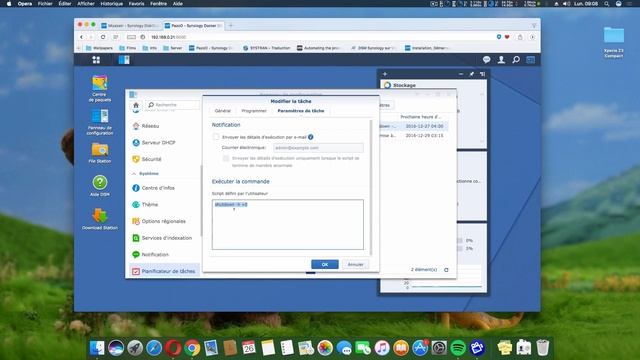Click info icon beside e-mail option

[x=311, y=137]
